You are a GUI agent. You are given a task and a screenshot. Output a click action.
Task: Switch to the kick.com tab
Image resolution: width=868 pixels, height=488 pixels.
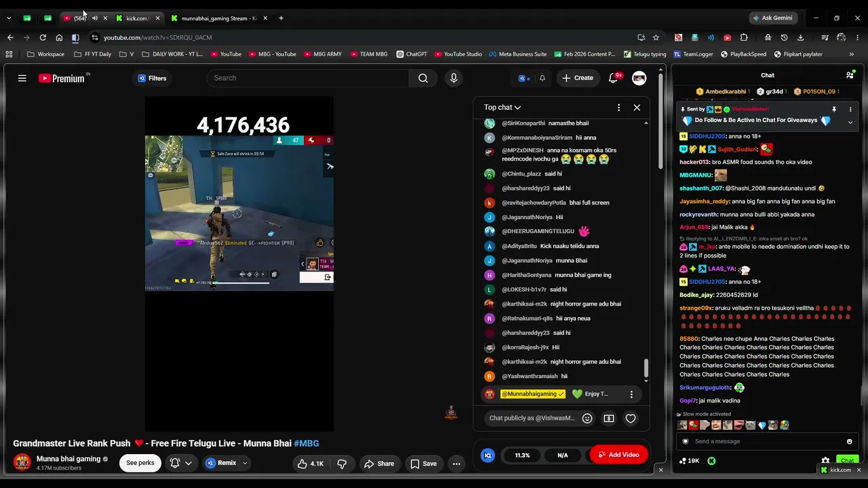pyautogui.click(x=136, y=18)
